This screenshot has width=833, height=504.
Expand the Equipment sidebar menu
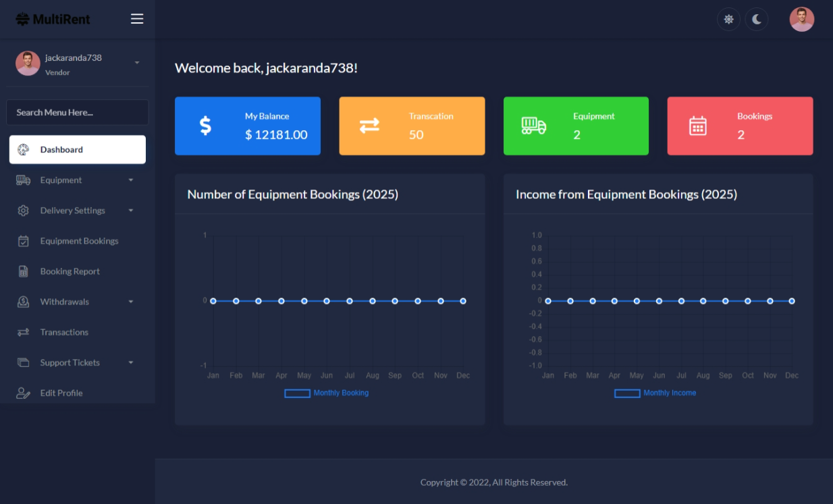(x=77, y=180)
